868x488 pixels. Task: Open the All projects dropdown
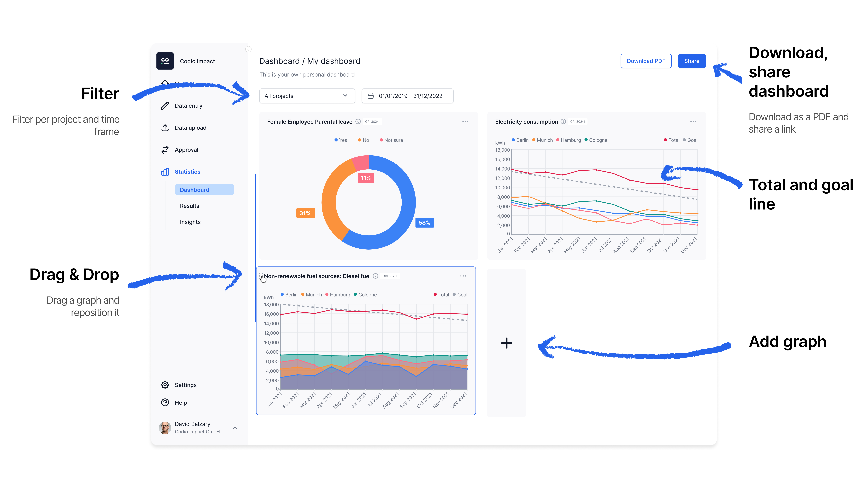click(307, 96)
